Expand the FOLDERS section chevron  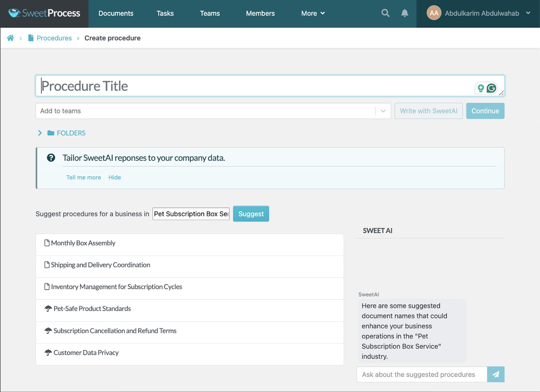click(x=40, y=133)
